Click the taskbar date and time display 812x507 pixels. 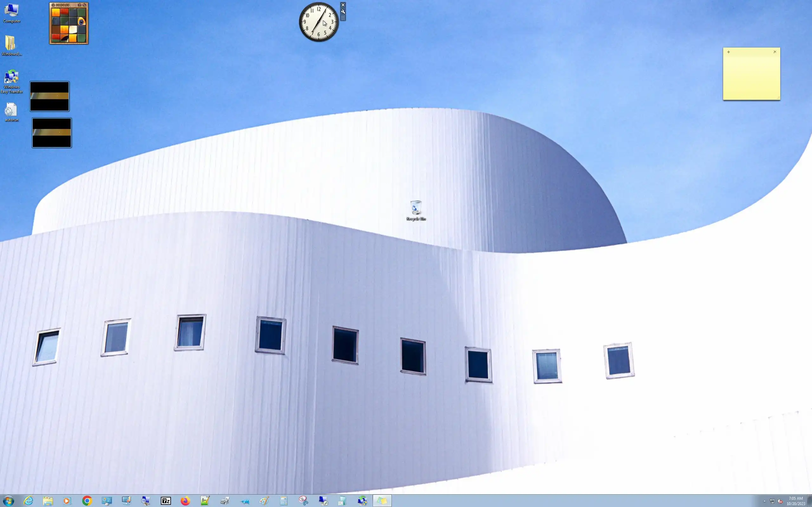[x=796, y=501]
